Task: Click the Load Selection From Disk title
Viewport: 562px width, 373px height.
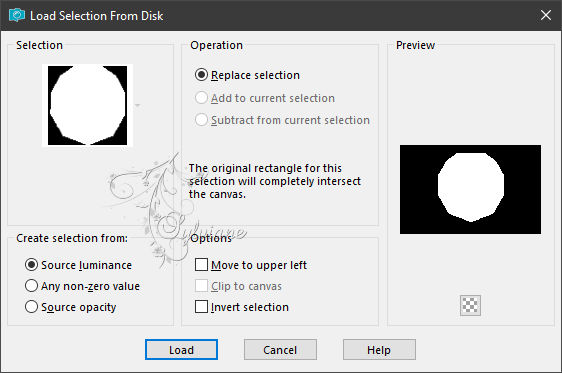Action: (96, 16)
